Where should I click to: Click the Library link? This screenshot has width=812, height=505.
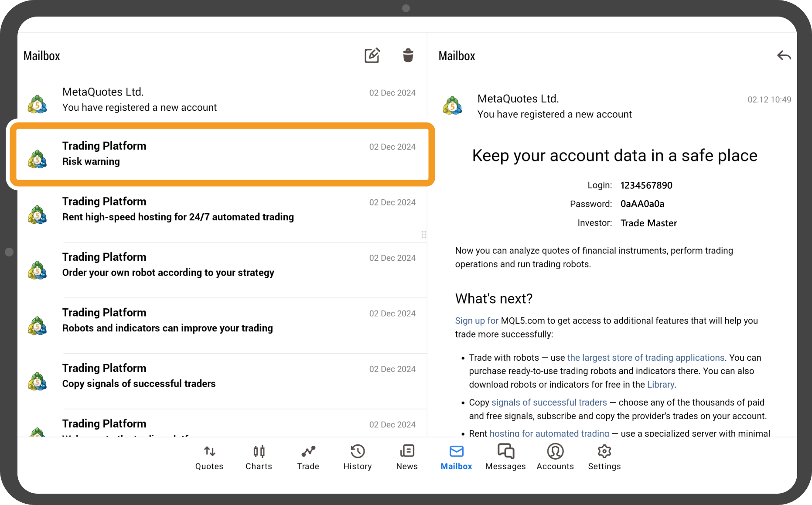pos(660,385)
